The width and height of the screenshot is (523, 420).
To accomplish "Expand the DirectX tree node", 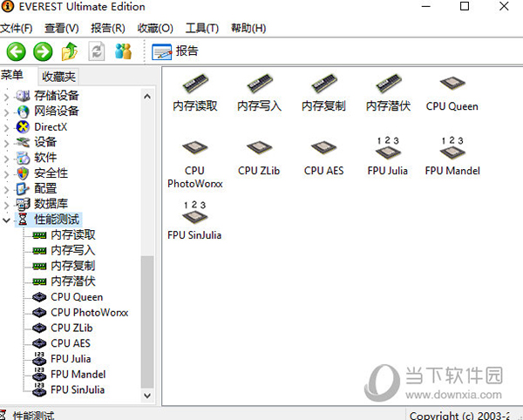I will 6,128.
